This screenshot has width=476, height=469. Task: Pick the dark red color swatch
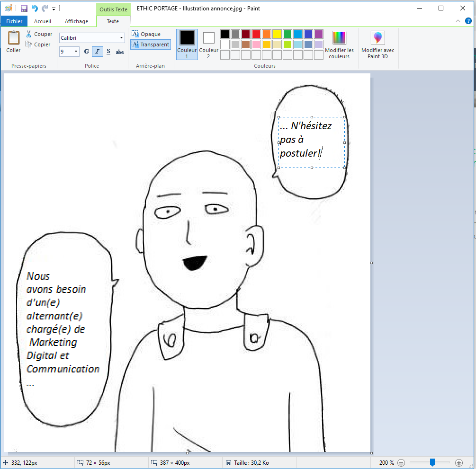(x=246, y=34)
